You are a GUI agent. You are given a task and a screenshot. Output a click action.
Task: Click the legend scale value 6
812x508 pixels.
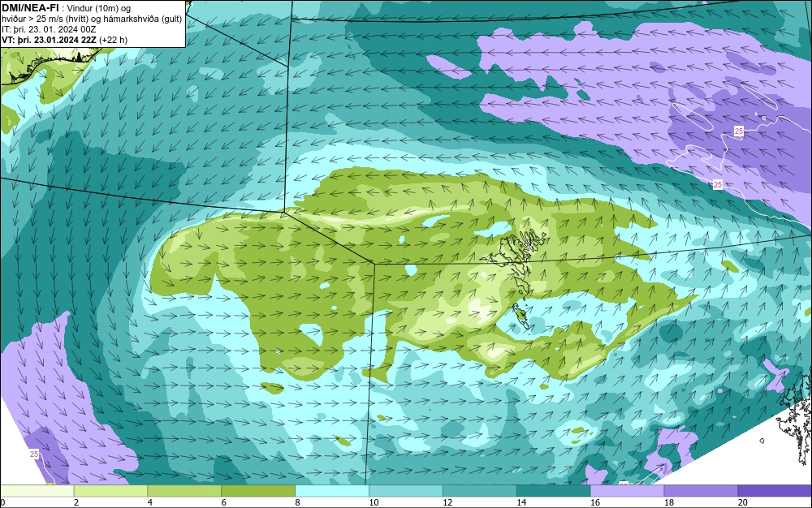(x=224, y=502)
